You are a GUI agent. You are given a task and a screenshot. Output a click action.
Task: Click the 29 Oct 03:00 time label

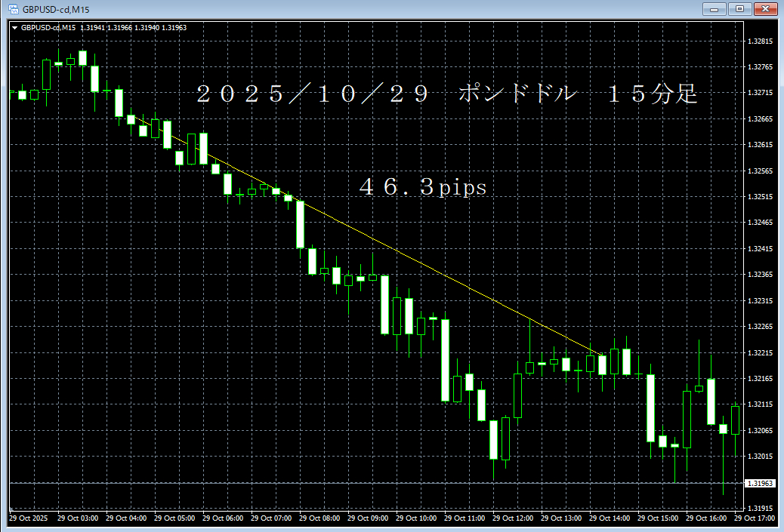(x=78, y=518)
